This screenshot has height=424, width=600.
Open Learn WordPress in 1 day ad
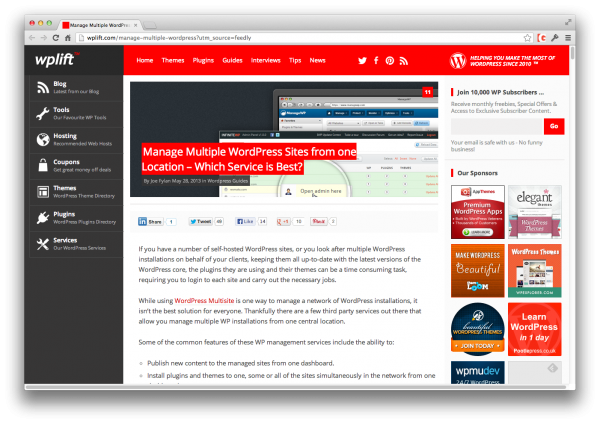click(535, 329)
